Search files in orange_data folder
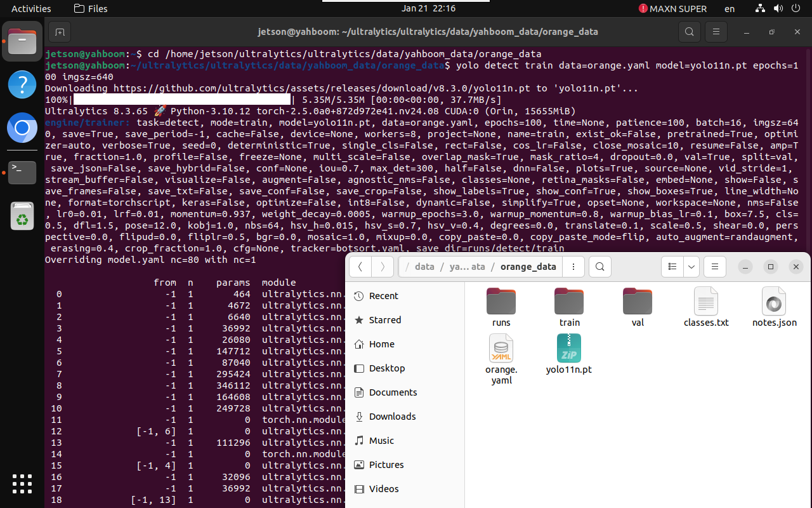The width and height of the screenshot is (812, 508). (x=600, y=267)
